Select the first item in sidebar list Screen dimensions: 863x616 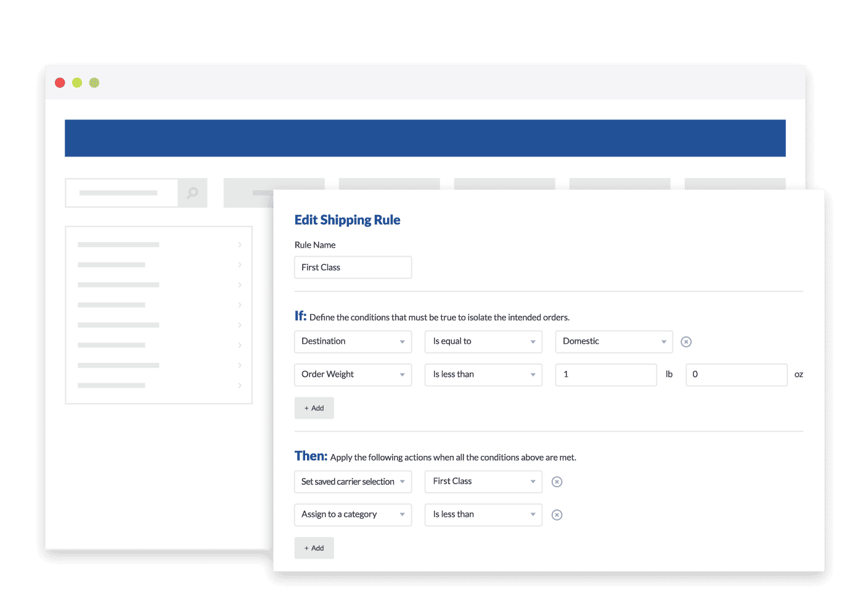158,245
